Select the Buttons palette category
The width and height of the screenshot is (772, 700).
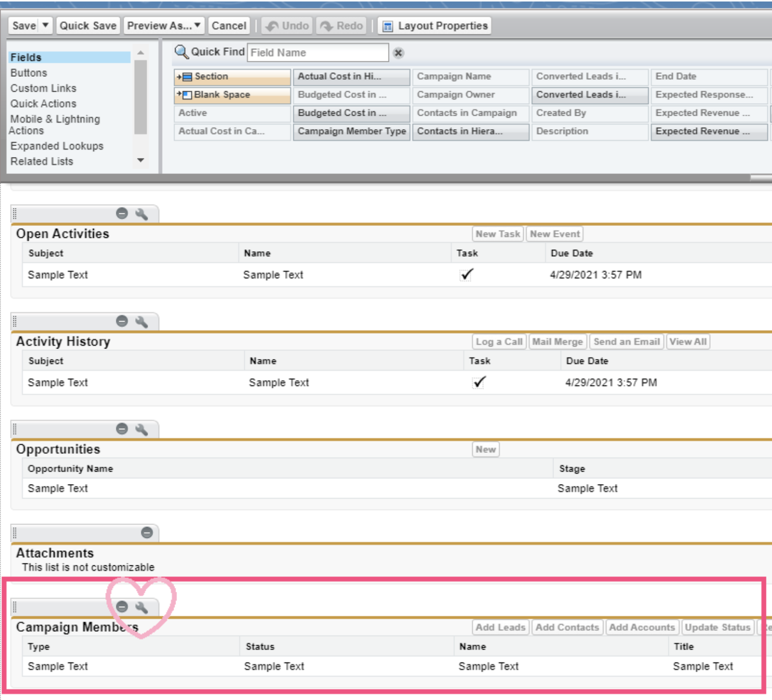pos(29,73)
